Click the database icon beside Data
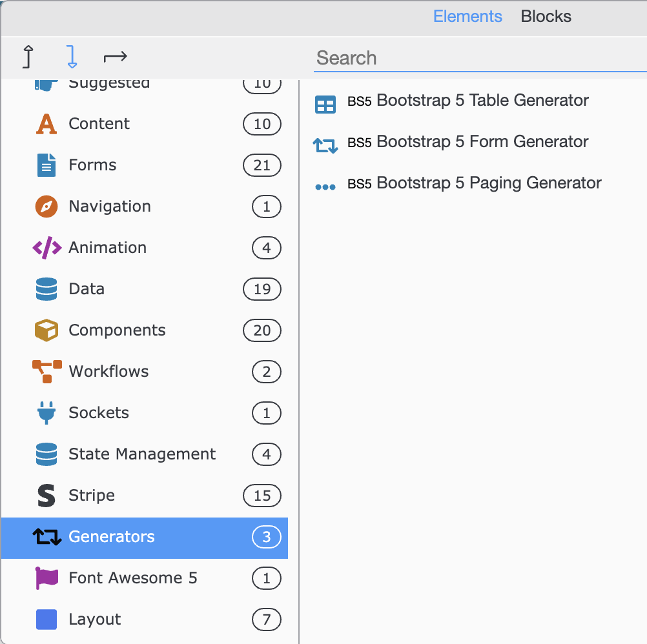This screenshot has width=647, height=644. (46, 289)
